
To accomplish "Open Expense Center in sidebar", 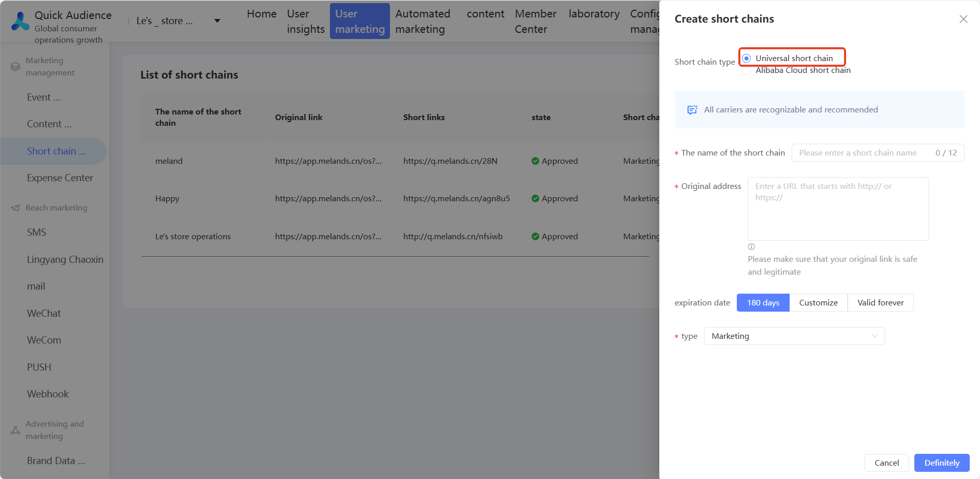I will (x=60, y=178).
